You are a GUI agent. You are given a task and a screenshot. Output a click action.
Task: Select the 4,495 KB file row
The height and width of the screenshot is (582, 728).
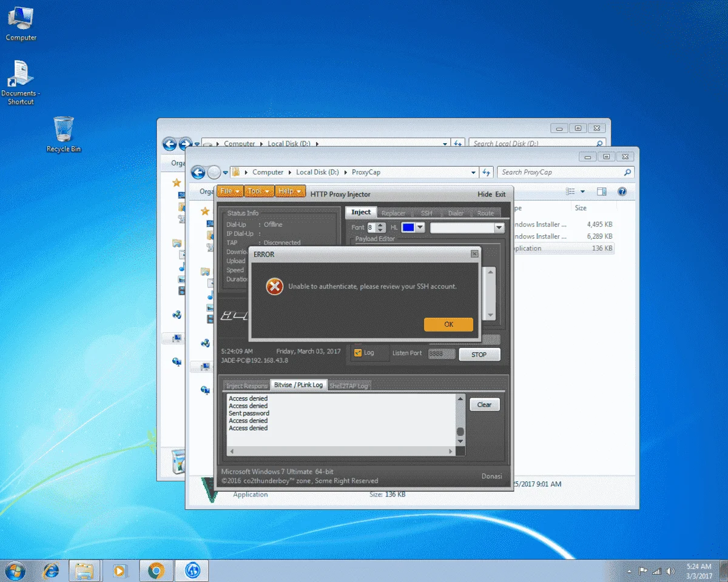[563, 224]
